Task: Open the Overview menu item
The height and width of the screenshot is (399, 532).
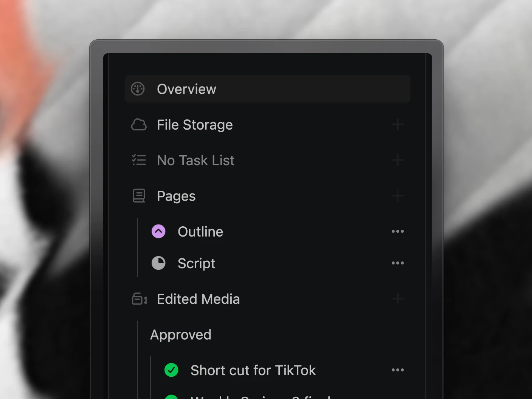Action: point(267,89)
